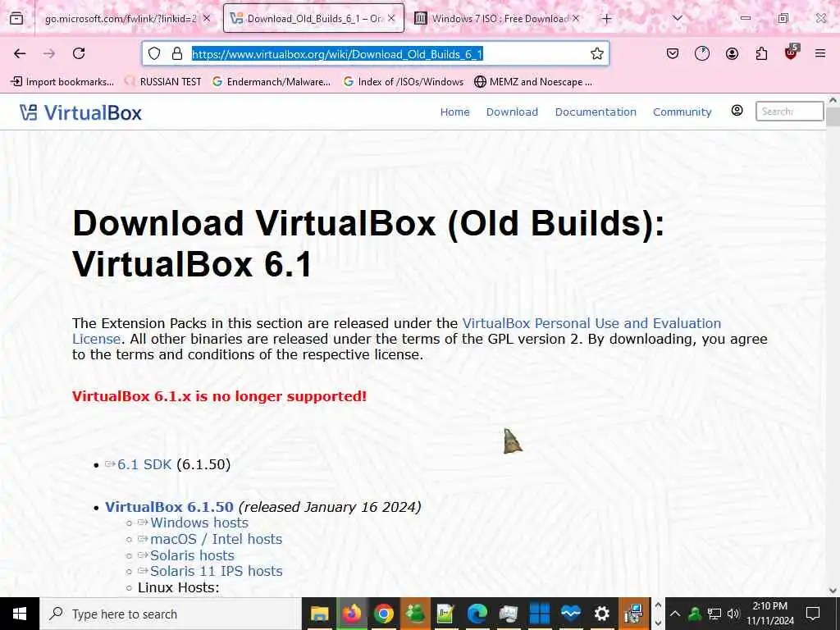Download the Windows hosts build
The width and height of the screenshot is (840, 630).
click(199, 523)
